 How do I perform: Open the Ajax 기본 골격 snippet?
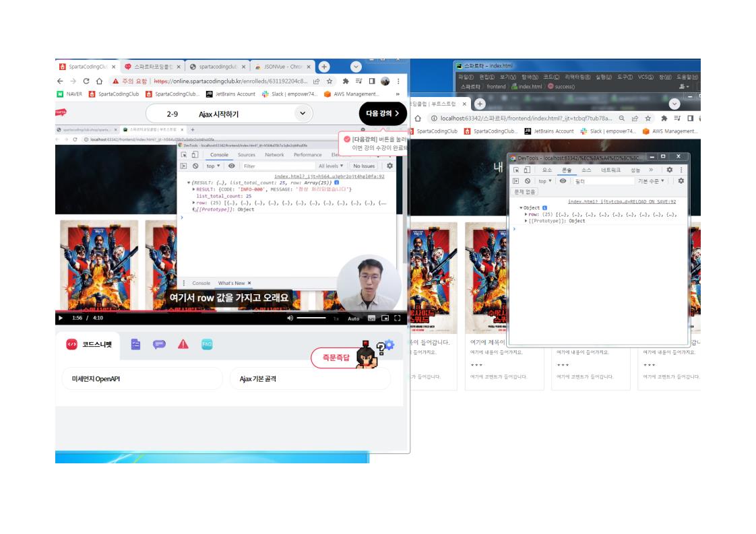coord(310,379)
